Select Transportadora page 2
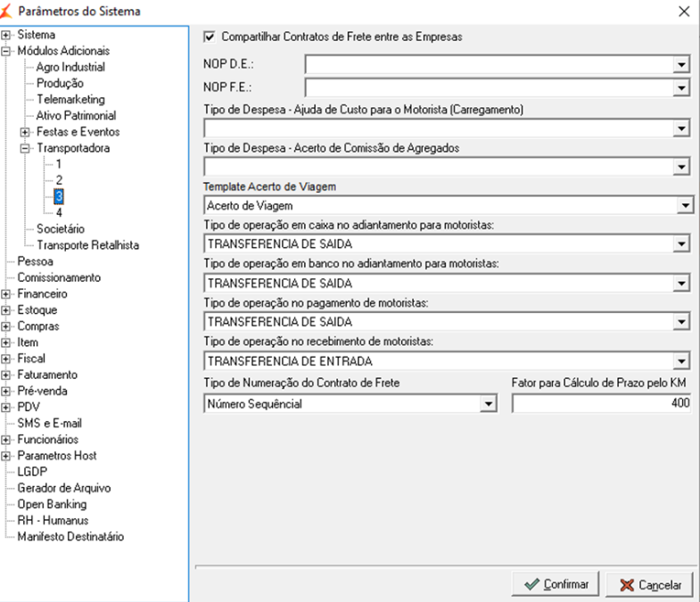Viewport: 700px width, 602px height. (x=59, y=180)
